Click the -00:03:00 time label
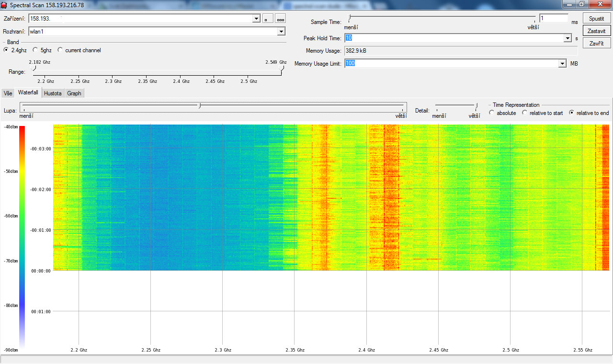The image size is (613, 364). [41, 148]
